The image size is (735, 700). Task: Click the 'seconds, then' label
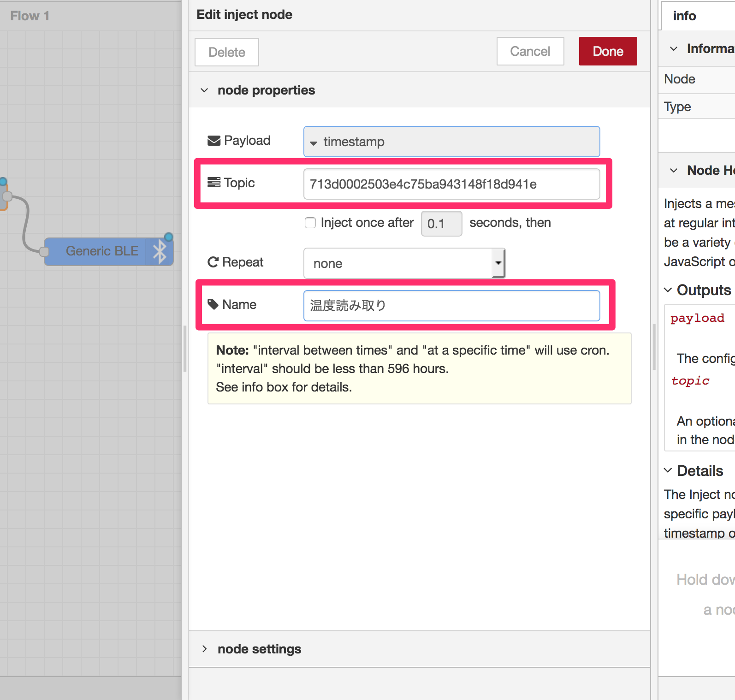pyautogui.click(x=510, y=223)
